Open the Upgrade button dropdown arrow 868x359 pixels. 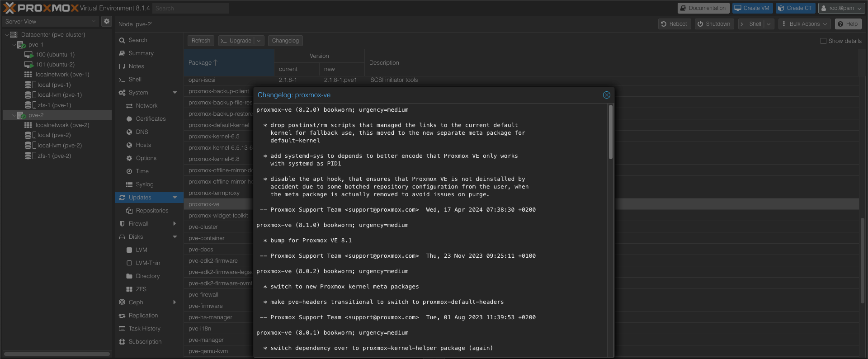pos(259,41)
